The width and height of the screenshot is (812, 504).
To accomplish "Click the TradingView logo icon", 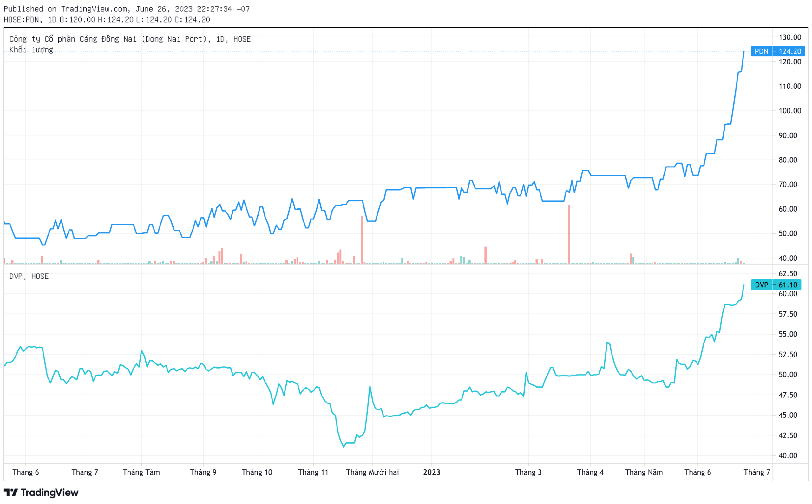I will [x=11, y=493].
